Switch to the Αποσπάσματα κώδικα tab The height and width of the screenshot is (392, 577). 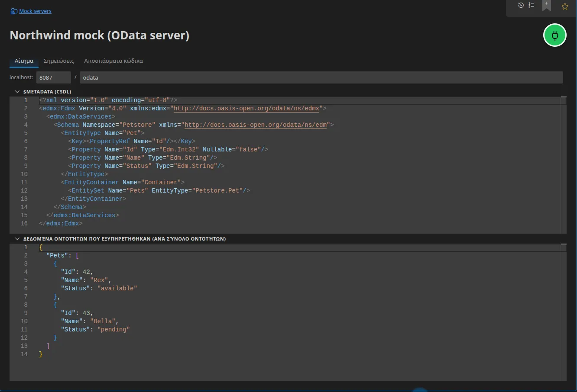[x=113, y=61]
